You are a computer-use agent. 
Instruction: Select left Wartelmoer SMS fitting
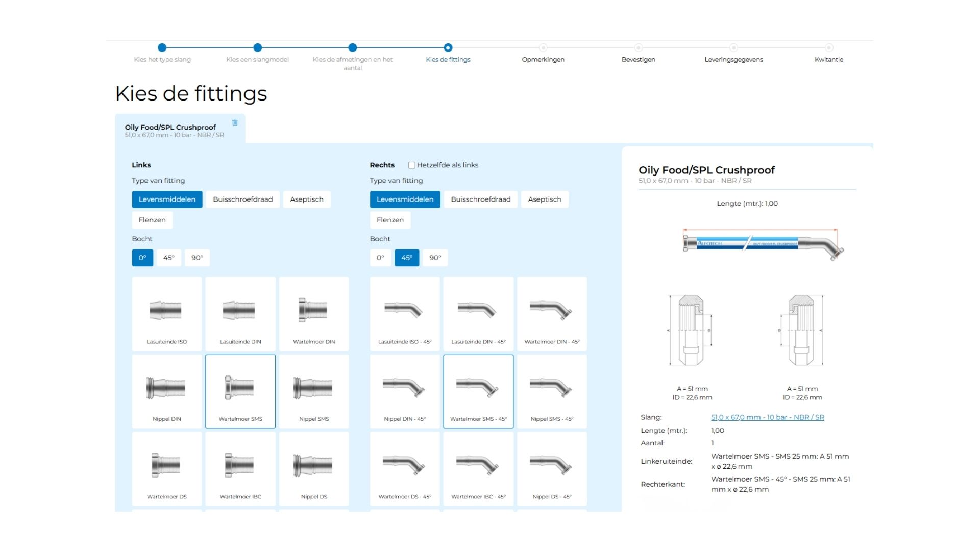tap(240, 391)
